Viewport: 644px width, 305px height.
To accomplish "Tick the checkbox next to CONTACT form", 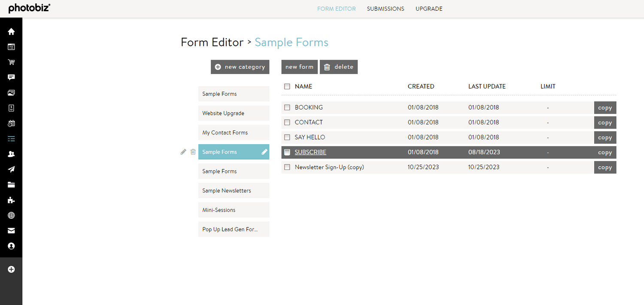I will tap(287, 123).
